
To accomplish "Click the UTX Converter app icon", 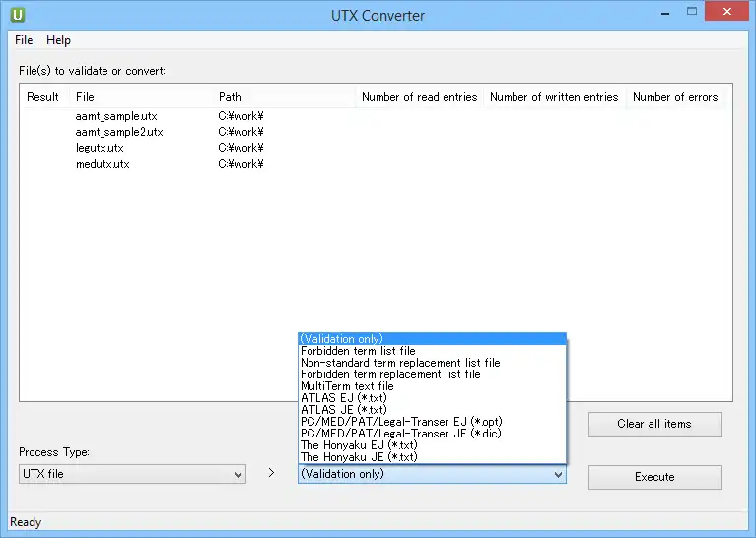I will click(18, 15).
